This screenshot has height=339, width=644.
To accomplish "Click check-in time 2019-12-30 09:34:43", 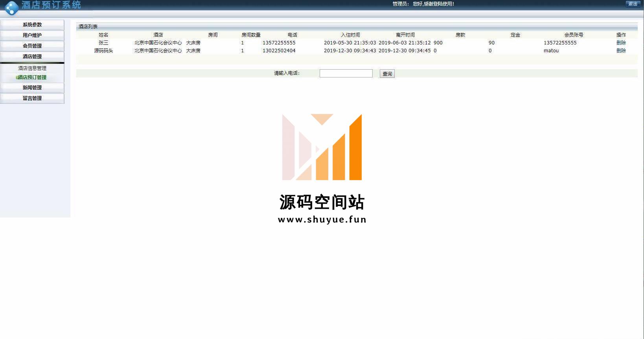I will point(350,51).
